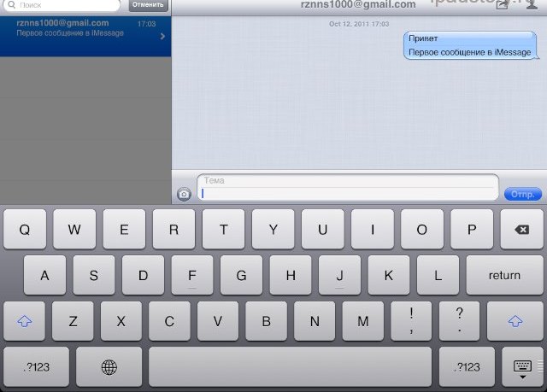Tap the K key
The width and height of the screenshot is (547, 392).
[x=389, y=275]
